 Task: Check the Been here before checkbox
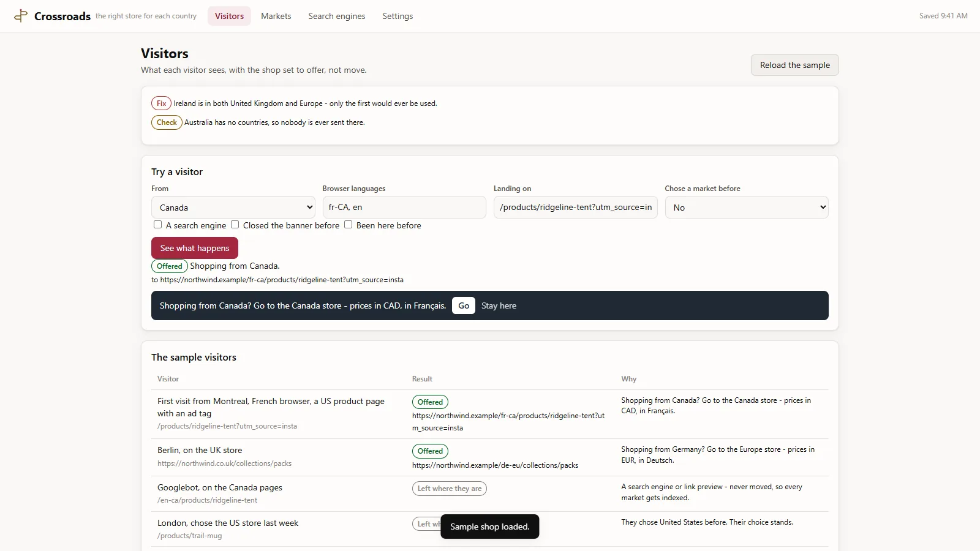348,225
